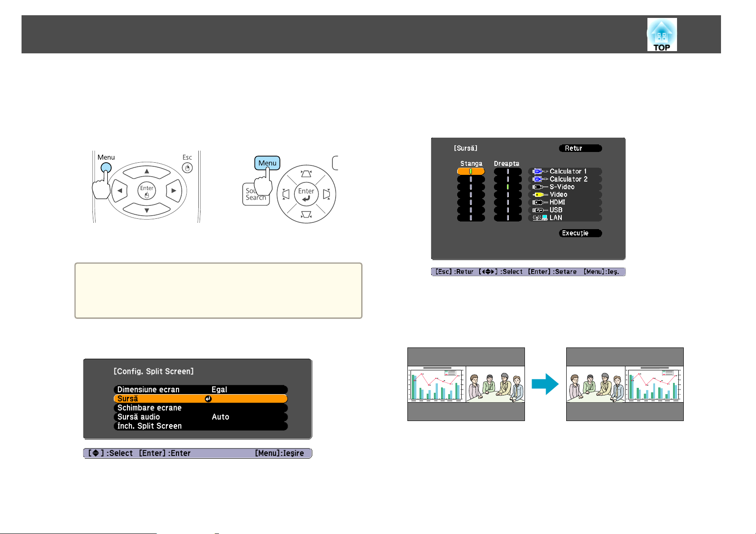Select Dreapta radio for USB
Viewport: 756px width, 534px height.
click(508, 210)
